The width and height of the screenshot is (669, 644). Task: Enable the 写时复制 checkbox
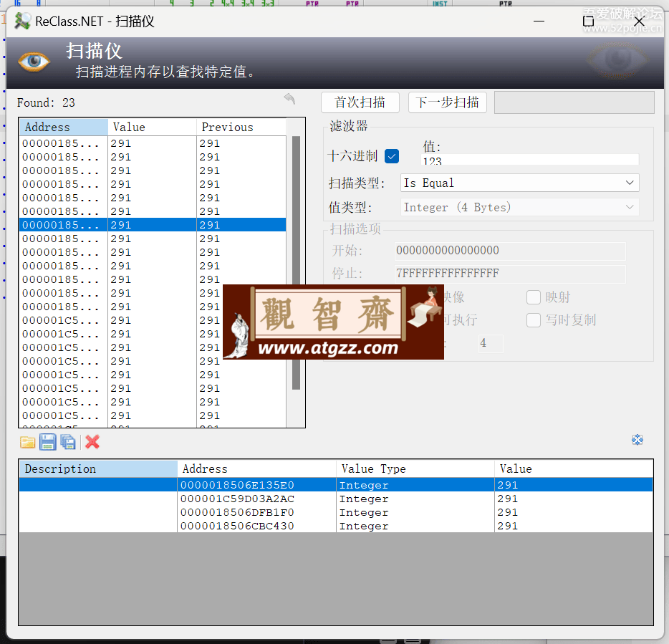pyautogui.click(x=534, y=320)
